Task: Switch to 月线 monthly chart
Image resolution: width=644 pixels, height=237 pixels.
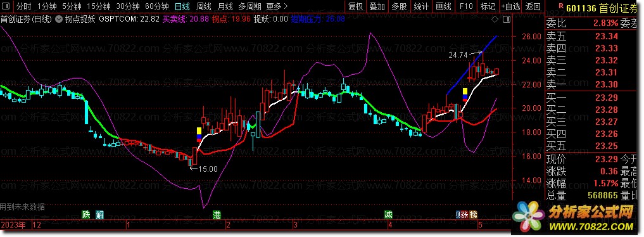Action: coord(225,6)
